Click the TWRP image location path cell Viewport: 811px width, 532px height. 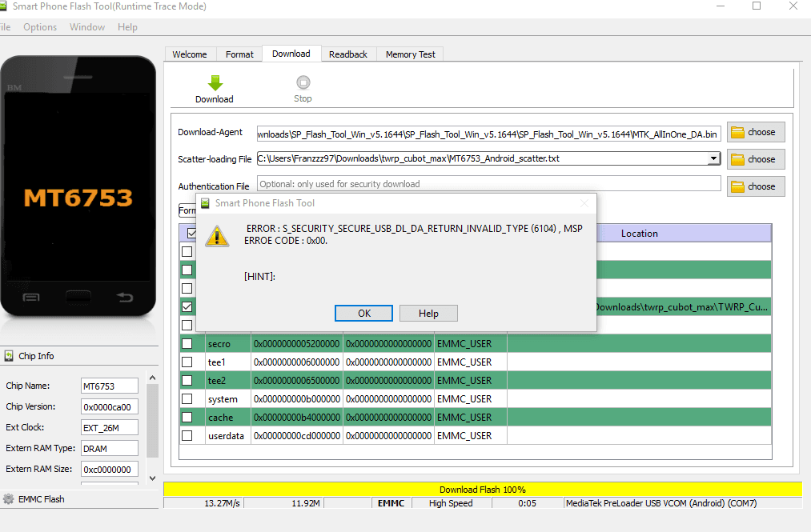(x=683, y=307)
